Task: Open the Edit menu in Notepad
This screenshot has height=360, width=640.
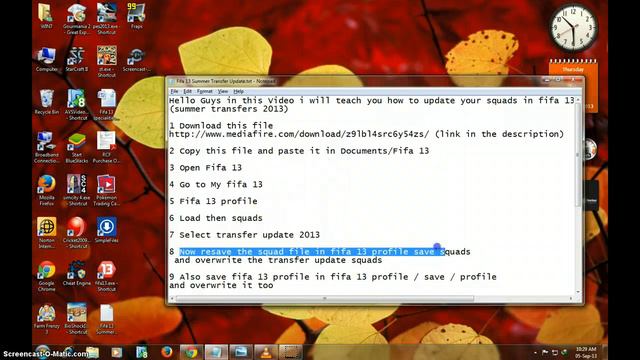Action: pos(187,91)
